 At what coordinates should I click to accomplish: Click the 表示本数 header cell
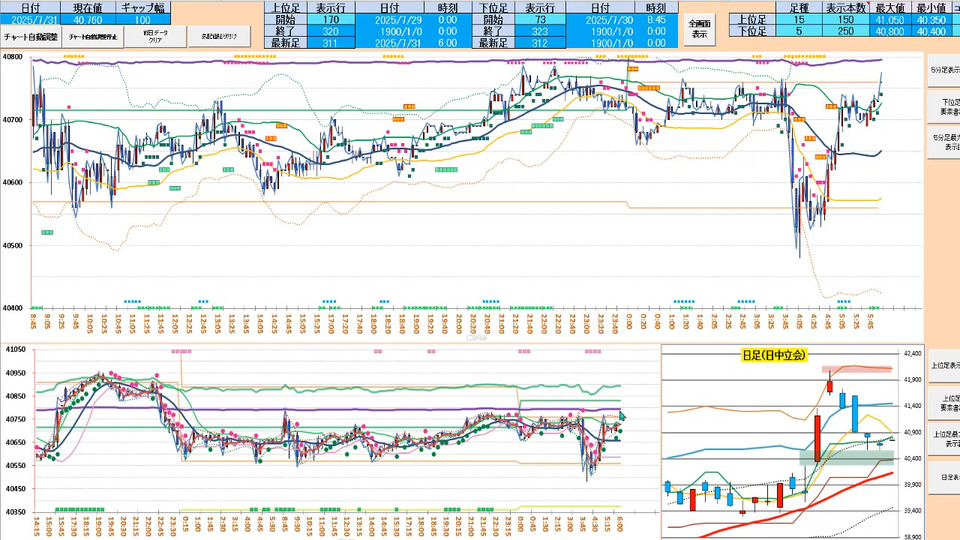point(846,8)
